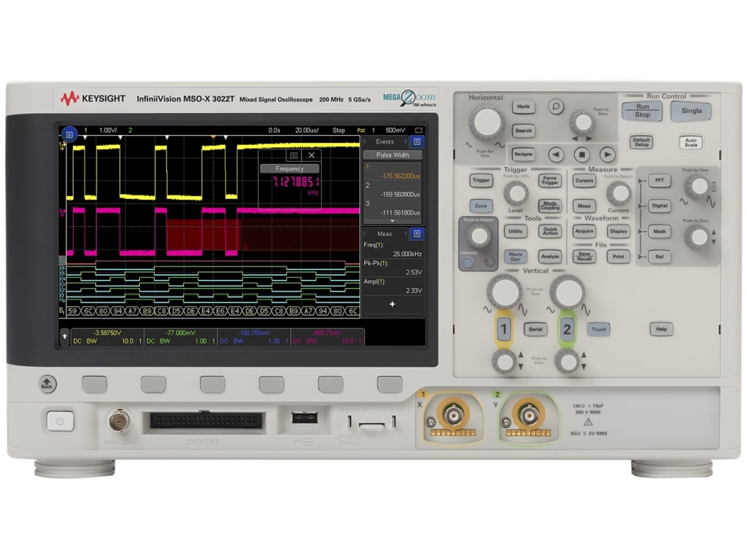
Task: Toggle the Math waveform key
Action: tap(659, 231)
